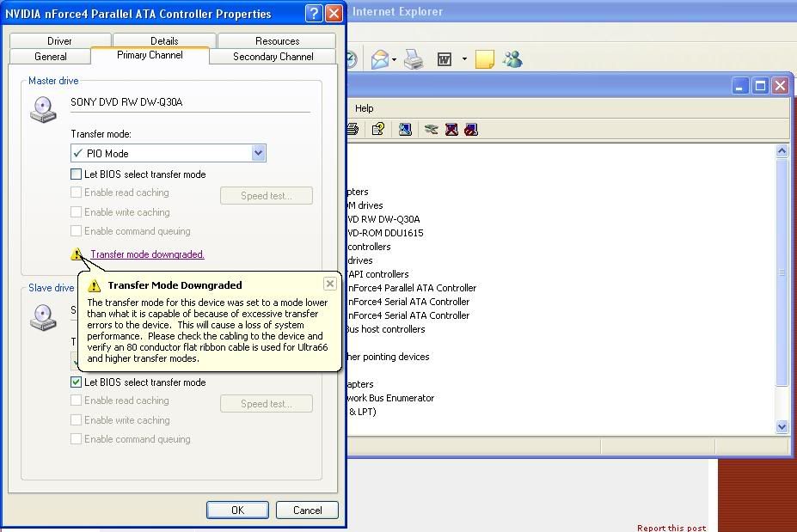Screen dimensions: 797x532
Task: Toggle master Enable write caching checkbox
Action: pos(76,212)
